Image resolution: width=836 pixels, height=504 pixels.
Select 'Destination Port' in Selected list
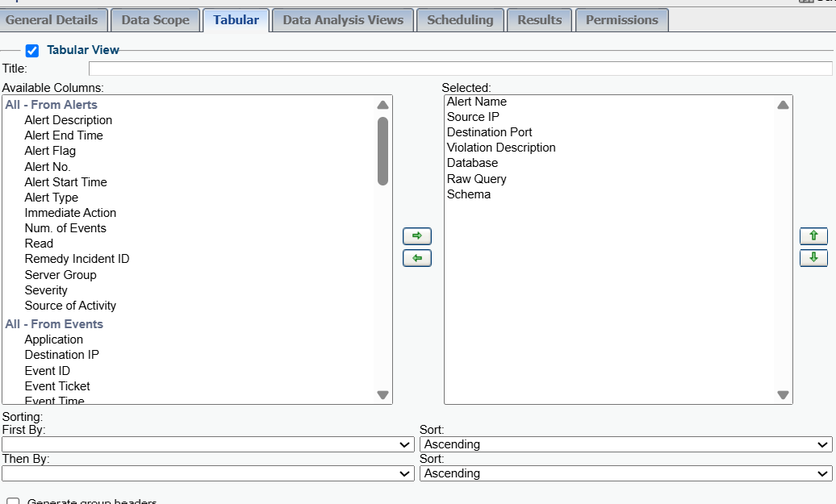(x=490, y=133)
